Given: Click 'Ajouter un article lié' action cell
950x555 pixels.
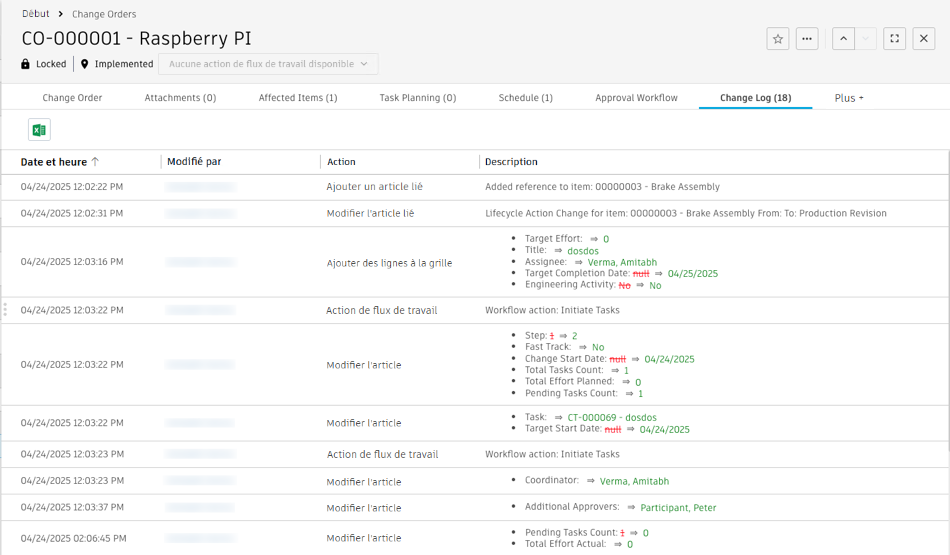Looking at the screenshot, I should (374, 187).
